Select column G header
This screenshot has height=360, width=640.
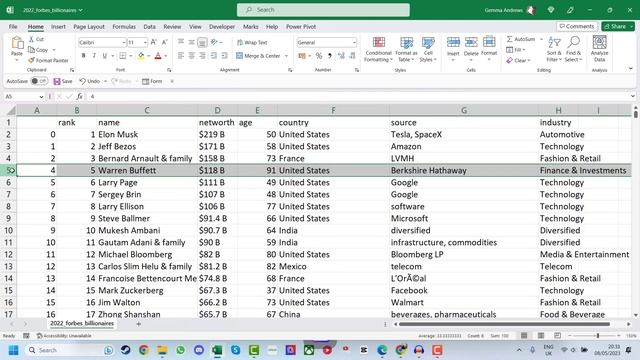(x=464, y=110)
